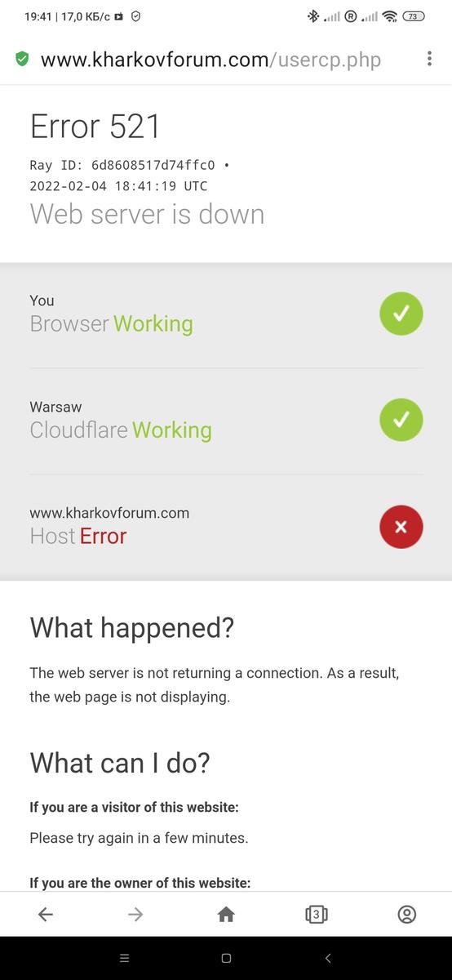Open the browser profile account icon
This screenshot has height=980, width=452.
pos(406,915)
